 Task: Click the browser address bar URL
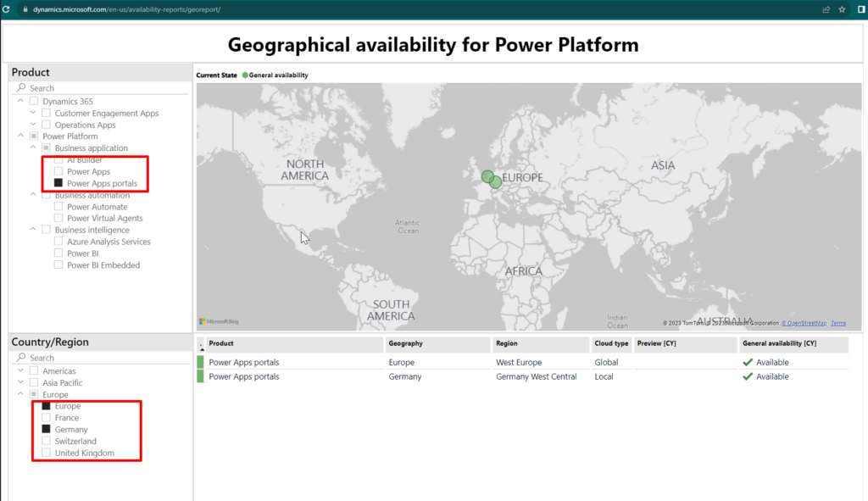pyautogui.click(x=127, y=9)
